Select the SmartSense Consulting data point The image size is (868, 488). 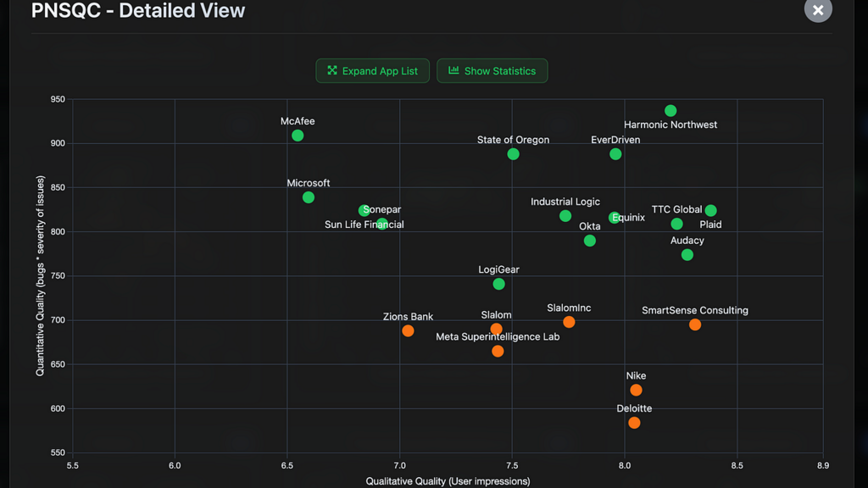[x=695, y=324]
